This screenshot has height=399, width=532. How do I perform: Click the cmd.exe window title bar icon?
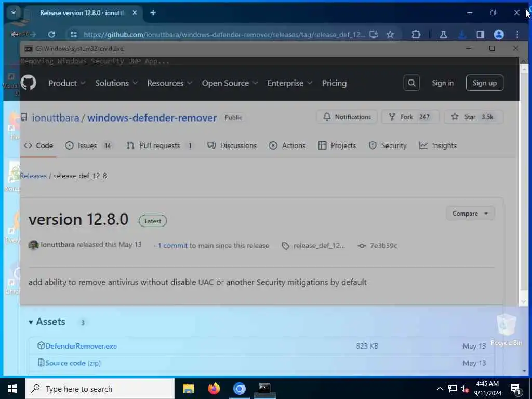pyautogui.click(x=29, y=49)
